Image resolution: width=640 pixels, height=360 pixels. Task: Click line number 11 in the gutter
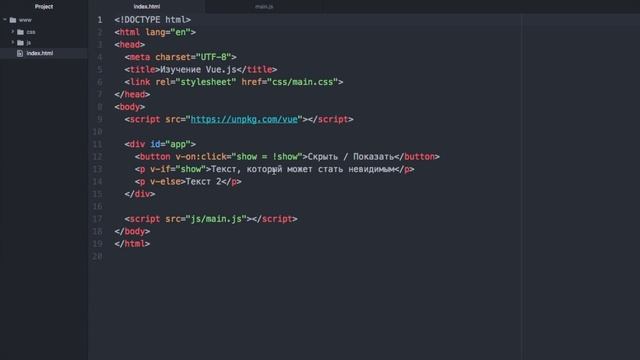tap(97, 144)
